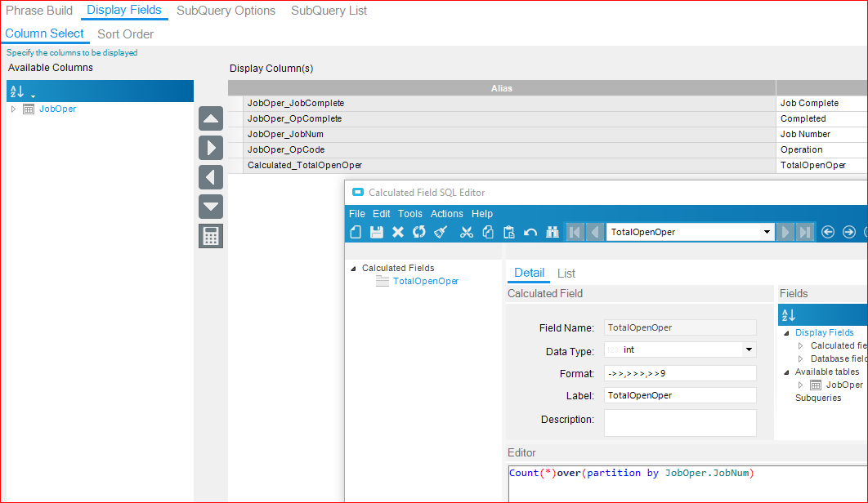The image size is (868, 503).
Task: Click the Subqueries item in Fields
Action: pos(818,398)
